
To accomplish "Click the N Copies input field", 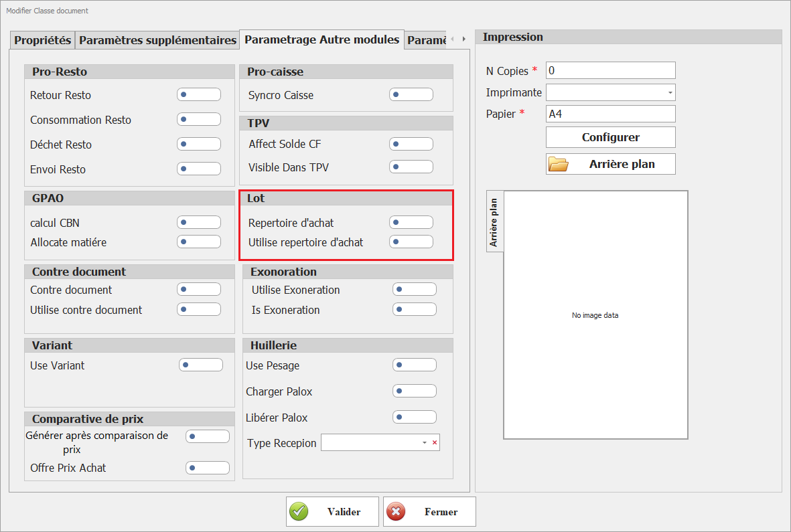I will [610, 70].
